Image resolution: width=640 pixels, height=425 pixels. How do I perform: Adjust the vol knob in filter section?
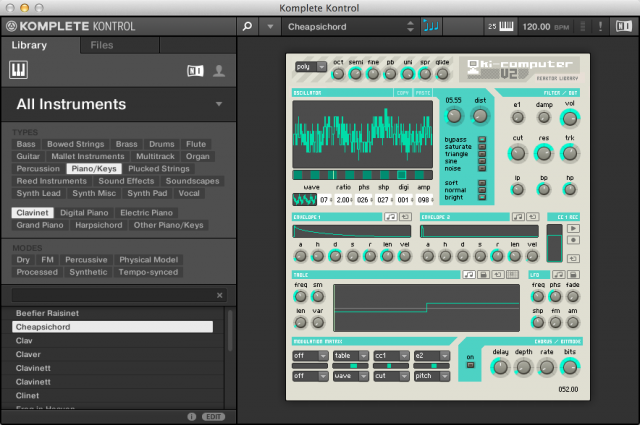[570, 118]
